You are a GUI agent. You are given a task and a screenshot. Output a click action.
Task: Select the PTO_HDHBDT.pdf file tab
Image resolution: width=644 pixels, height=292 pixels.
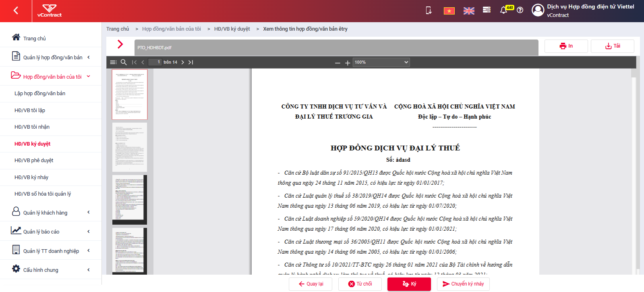click(x=336, y=48)
